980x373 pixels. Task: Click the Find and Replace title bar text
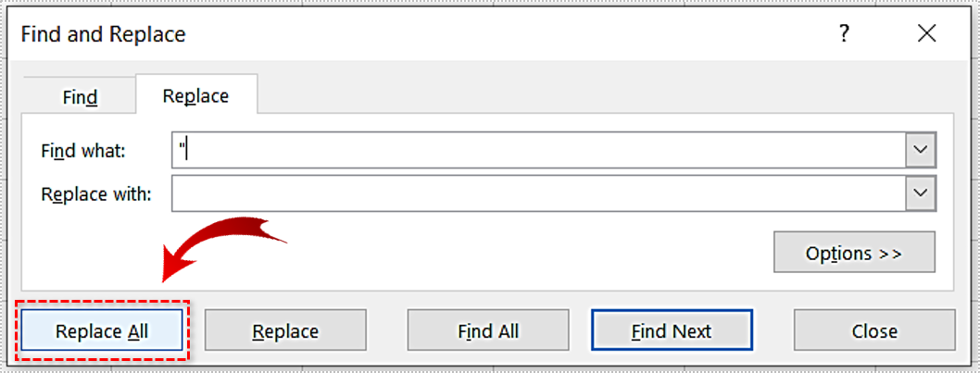[103, 35]
